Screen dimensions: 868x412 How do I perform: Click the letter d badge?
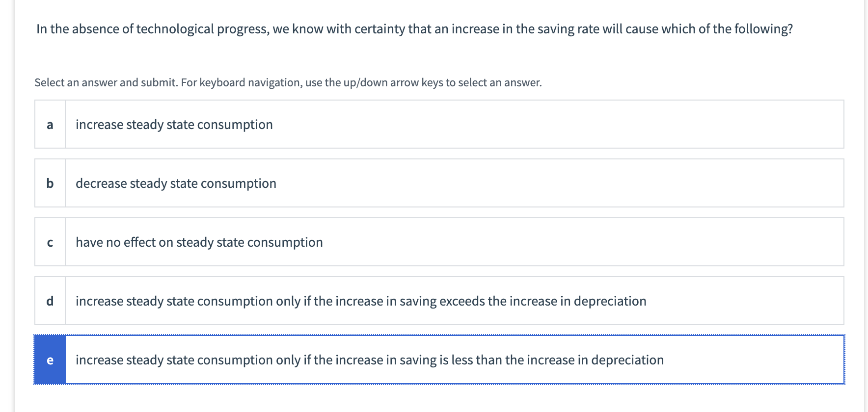click(50, 301)
